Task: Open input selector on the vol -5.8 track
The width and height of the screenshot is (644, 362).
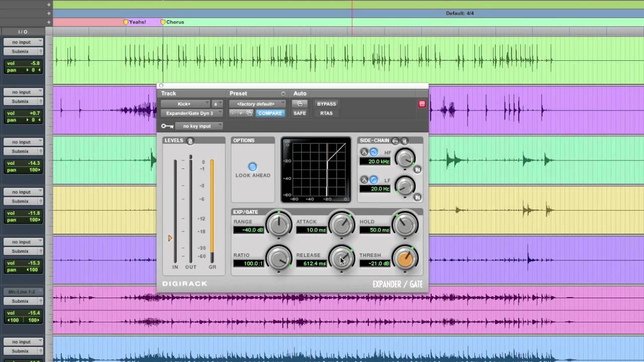Action: pos(23,42)
